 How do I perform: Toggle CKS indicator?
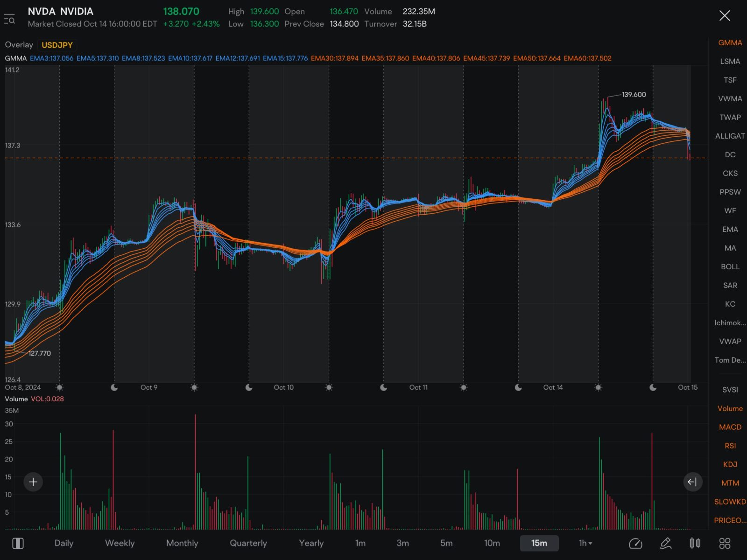(x=730, y=174)
